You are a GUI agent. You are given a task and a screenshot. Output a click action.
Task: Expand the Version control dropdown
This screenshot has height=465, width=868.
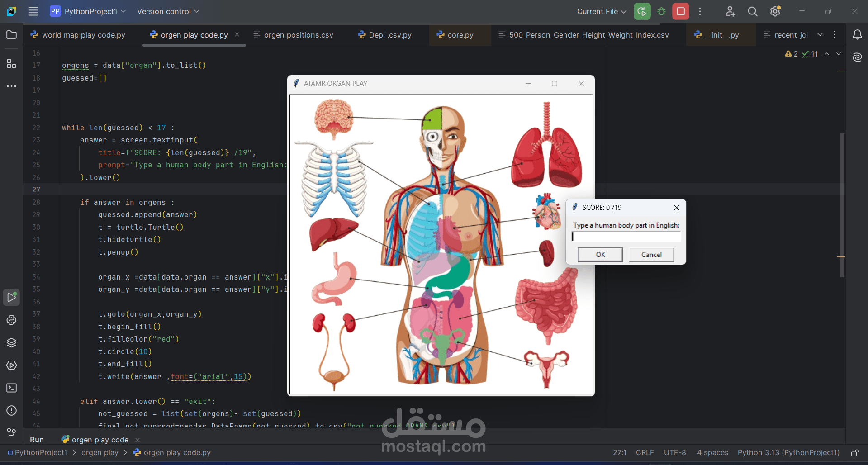coord(168,11)
